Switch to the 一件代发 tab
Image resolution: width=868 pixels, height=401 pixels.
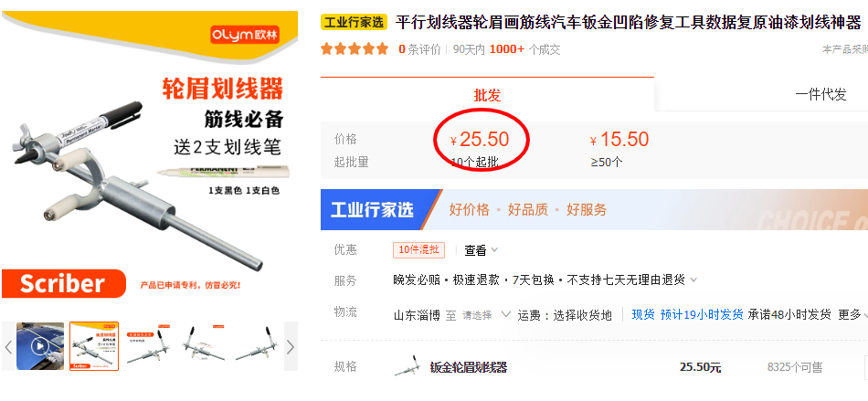click(x=820, y=95)
